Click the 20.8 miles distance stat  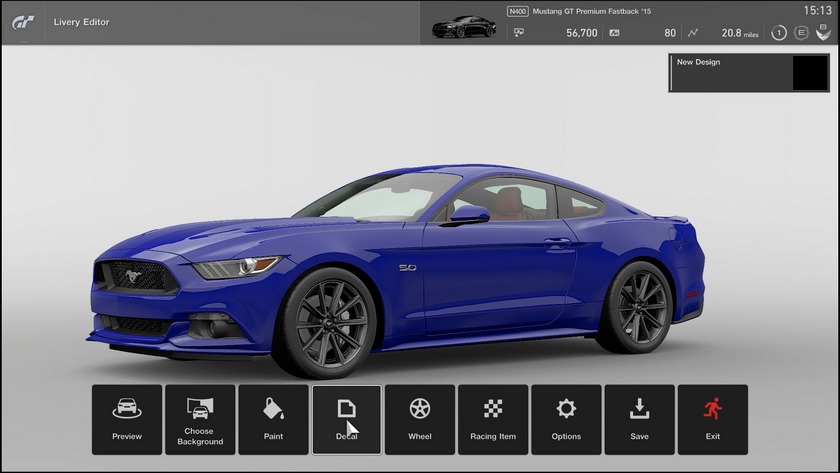pos(740,33)
